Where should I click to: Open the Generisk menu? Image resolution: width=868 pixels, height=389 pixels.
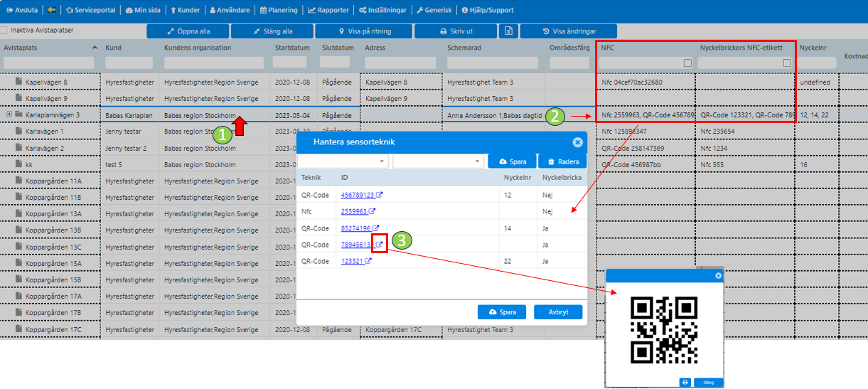click(x=434, y=10)
